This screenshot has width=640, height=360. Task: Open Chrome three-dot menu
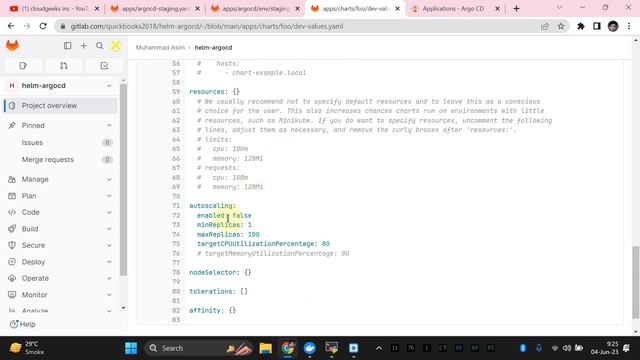pyautogui.click(x=629, y=26)
